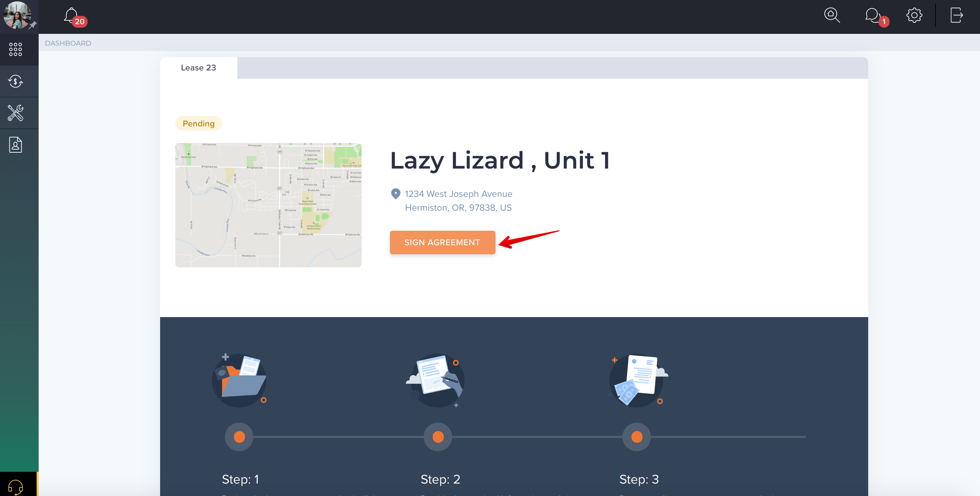Image resolution: width=980 pixels, height=496 pixels.
Task: Select the Step 3 progress marker
Action: point(636,437)
